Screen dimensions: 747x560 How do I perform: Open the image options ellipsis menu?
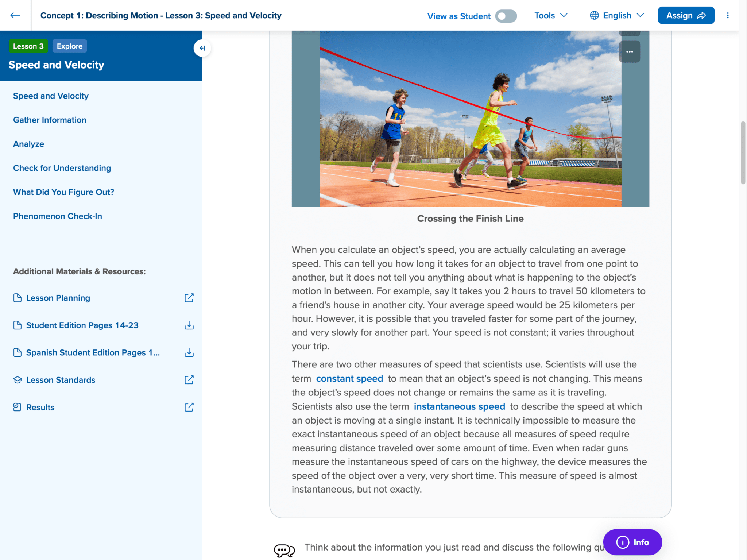[630, 52]
